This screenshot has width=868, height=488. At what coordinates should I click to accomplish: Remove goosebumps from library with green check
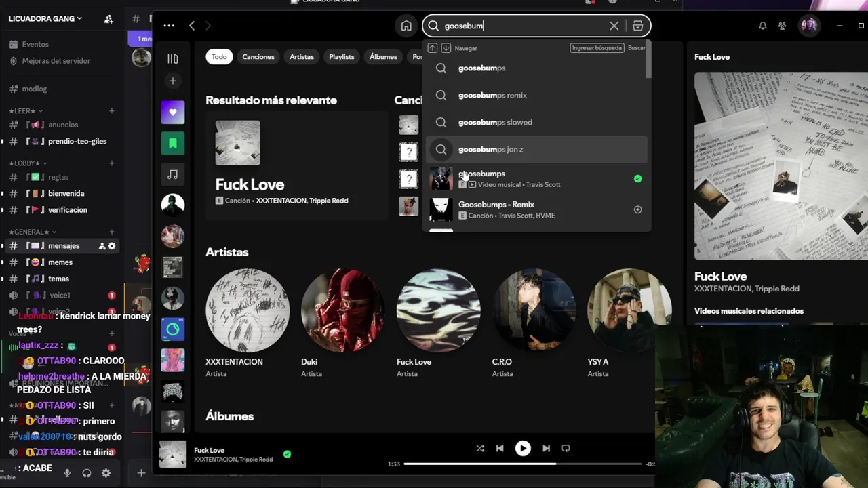pos(637,179)
